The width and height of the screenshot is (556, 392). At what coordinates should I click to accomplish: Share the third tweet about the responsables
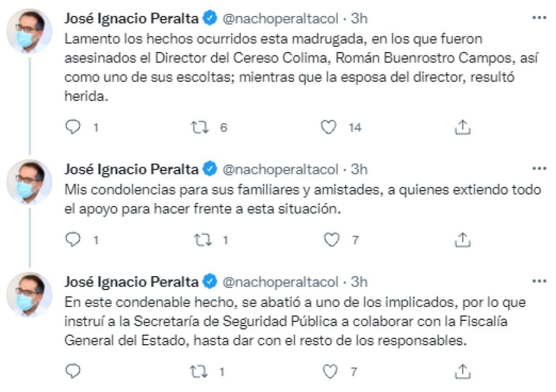(x=462, y=371)
